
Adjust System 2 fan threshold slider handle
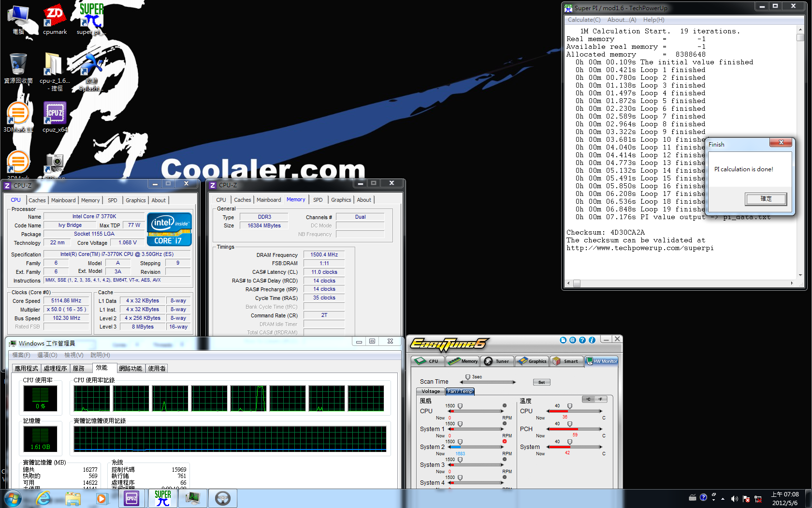click(x=460, y=442)
